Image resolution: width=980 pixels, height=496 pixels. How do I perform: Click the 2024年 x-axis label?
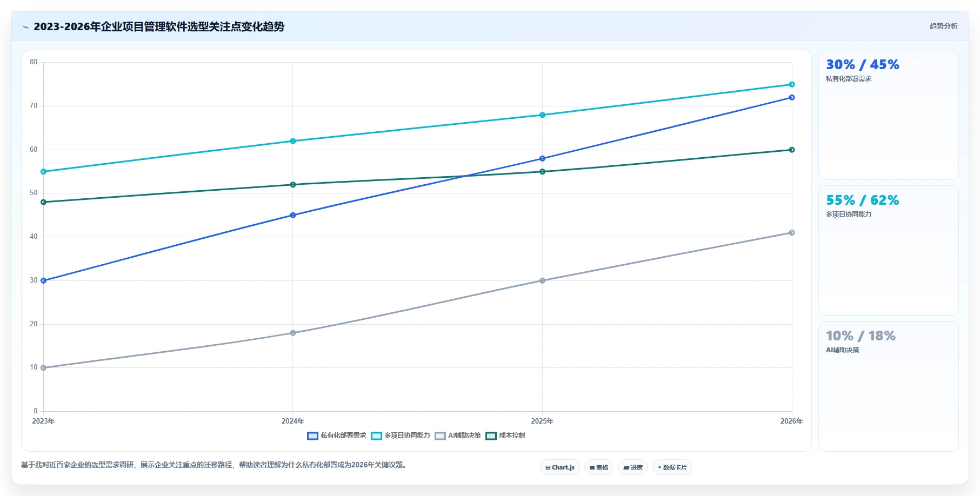click(x=293, y=421)
